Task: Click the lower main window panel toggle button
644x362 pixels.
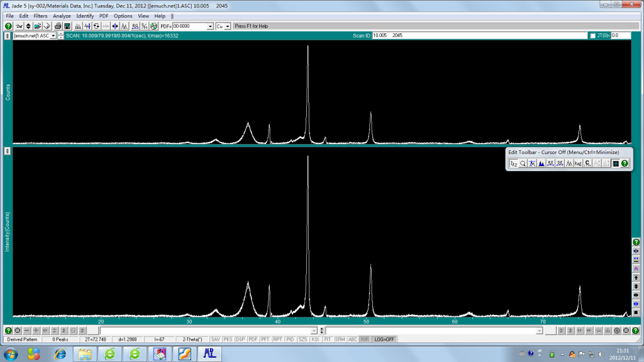Action: point(7,151)
